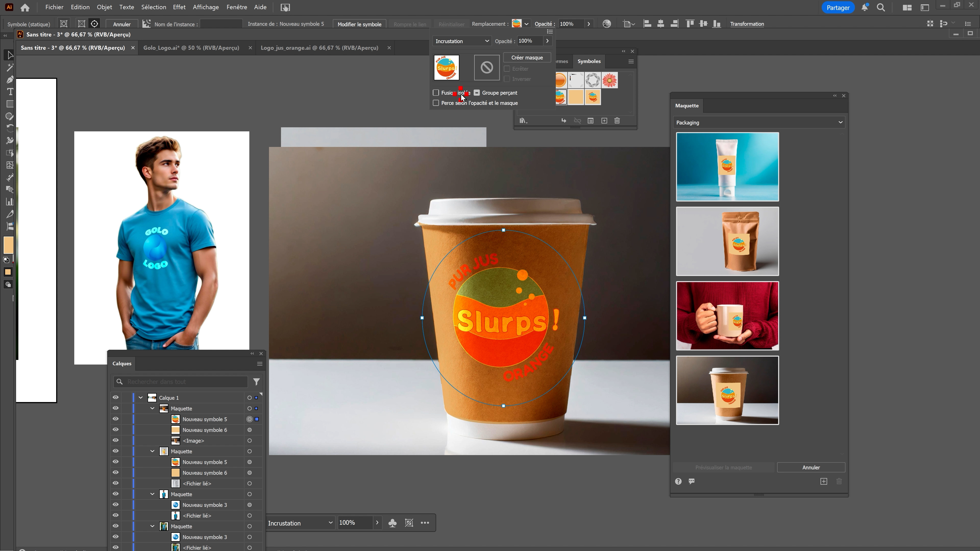Toggle visibility of first Nouveau symbole 6
Viewport: 980px width, 551px height.
coord(116,429)
